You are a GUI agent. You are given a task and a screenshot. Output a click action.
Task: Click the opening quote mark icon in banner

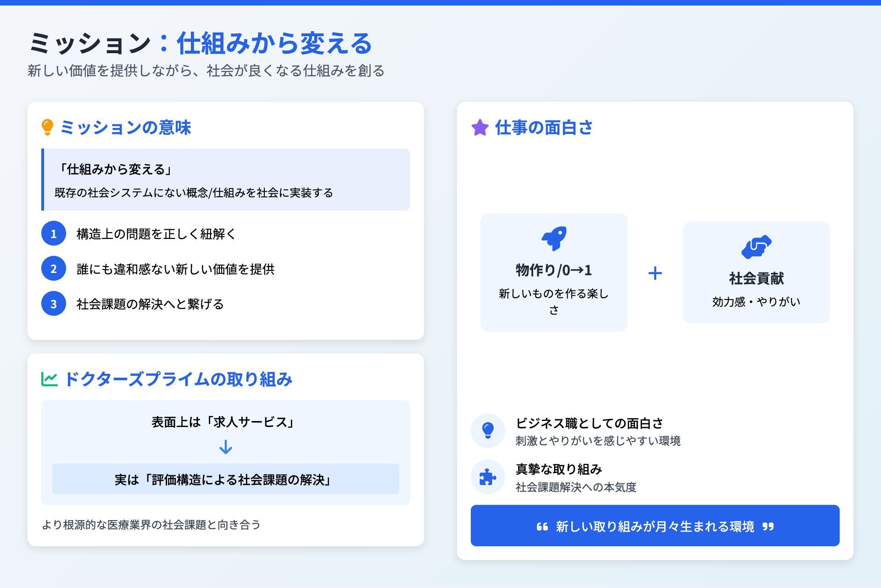pyautogui.click(x=542, y=527)
